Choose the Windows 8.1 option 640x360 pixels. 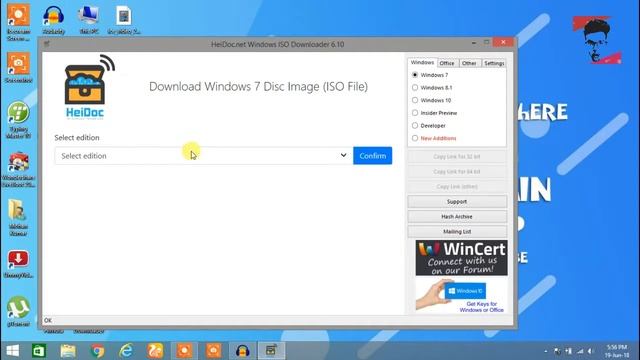[x=415, y=88]
